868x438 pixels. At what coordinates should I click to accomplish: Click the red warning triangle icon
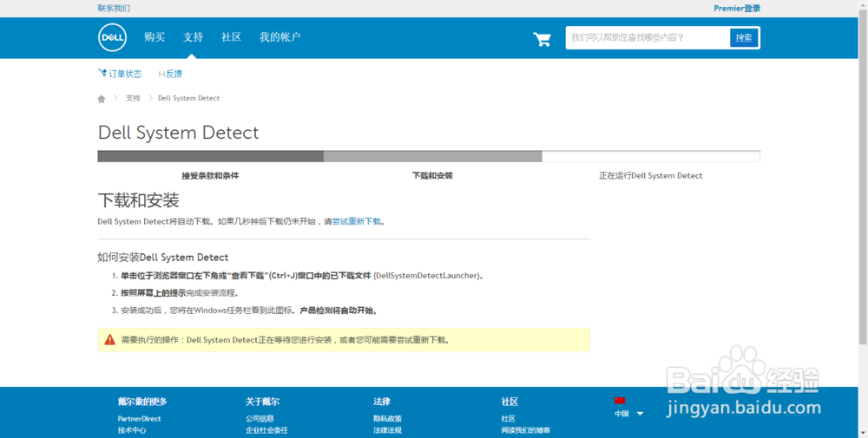[x=109, y=340]
